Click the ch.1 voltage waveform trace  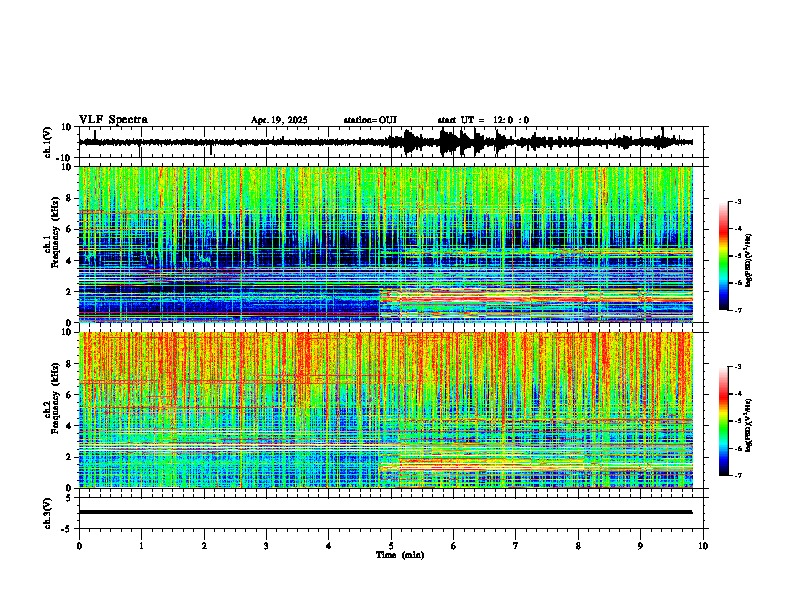[386, 142]
